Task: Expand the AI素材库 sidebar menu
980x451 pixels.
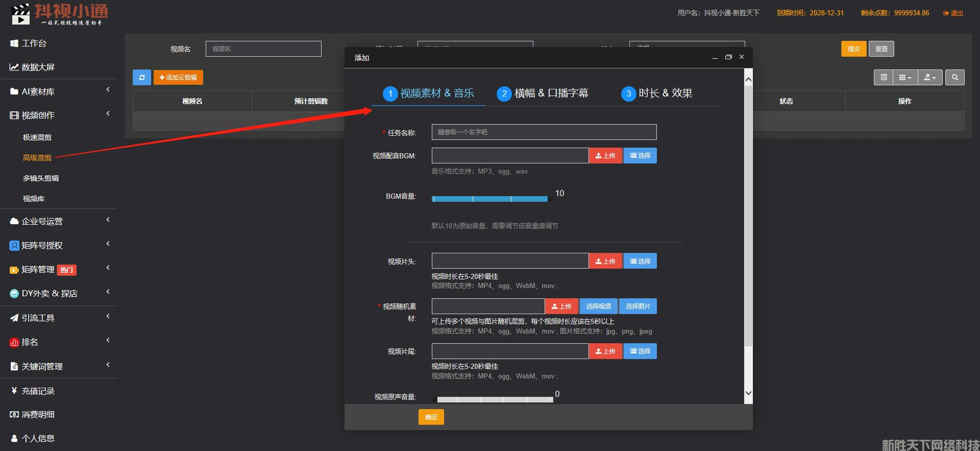Action: tap(38, 91)
